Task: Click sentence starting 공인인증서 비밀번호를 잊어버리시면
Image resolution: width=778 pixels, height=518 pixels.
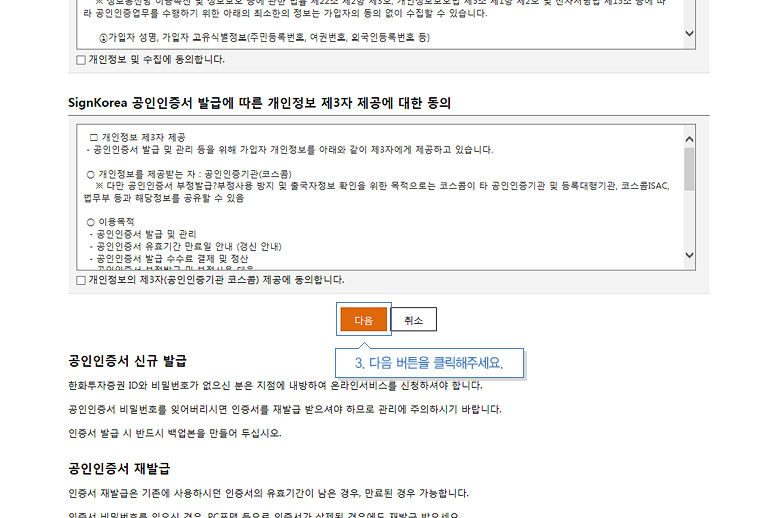Action: pos(285,409)
